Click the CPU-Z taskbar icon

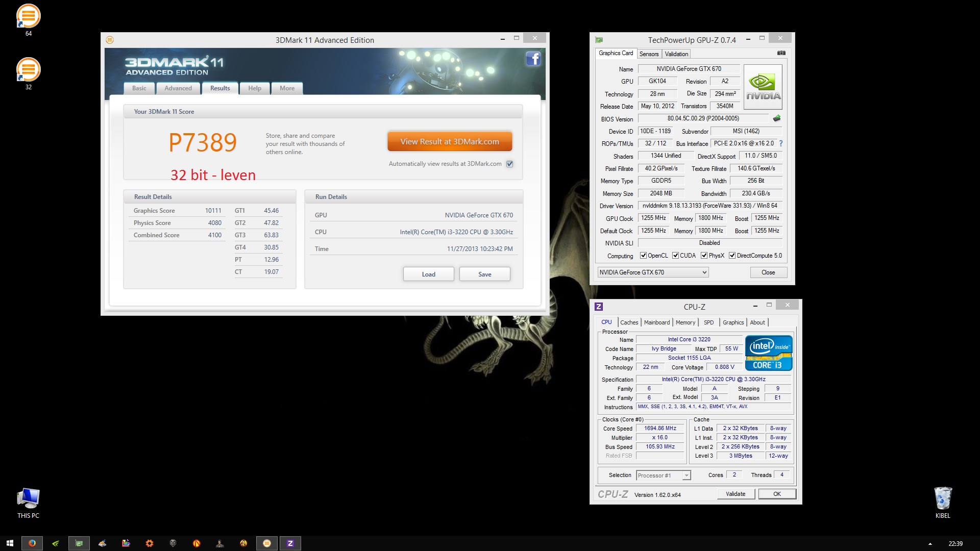(290, 543)
